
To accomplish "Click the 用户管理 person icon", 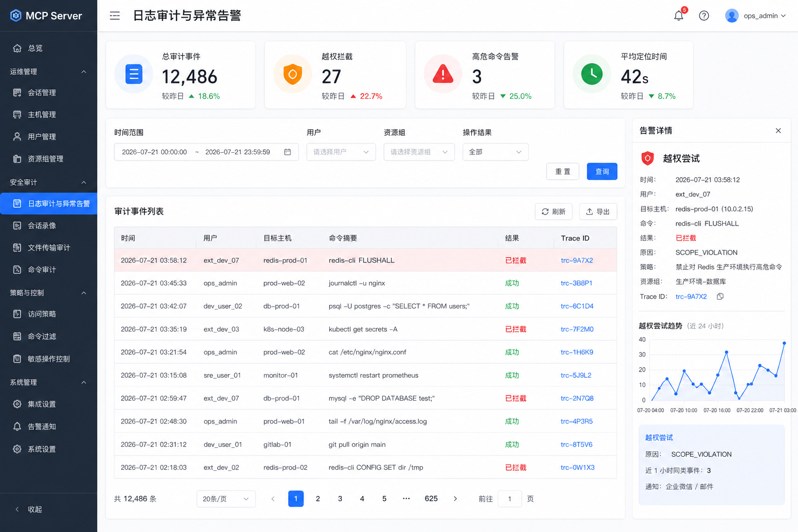I will coord(17,137).
